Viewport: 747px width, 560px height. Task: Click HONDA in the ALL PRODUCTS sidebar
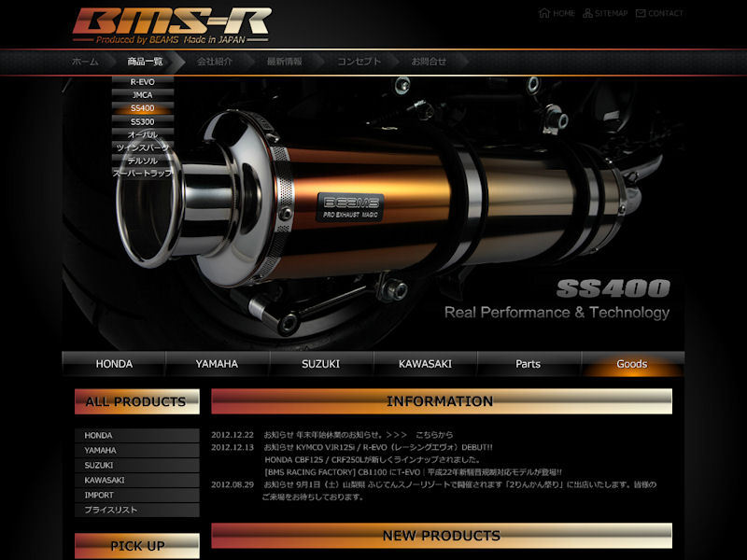(x=136, y=435)
